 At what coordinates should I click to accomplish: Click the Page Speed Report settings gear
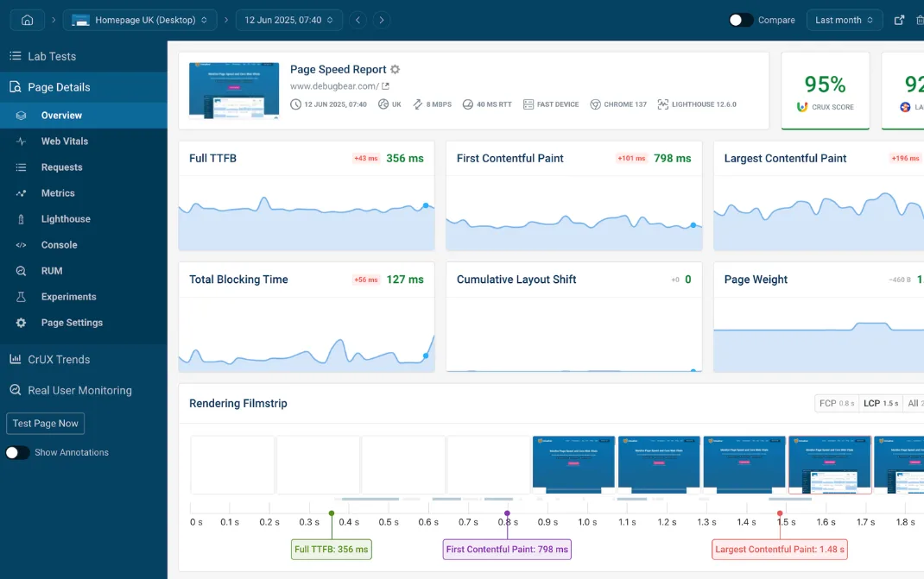pos(395,69)
